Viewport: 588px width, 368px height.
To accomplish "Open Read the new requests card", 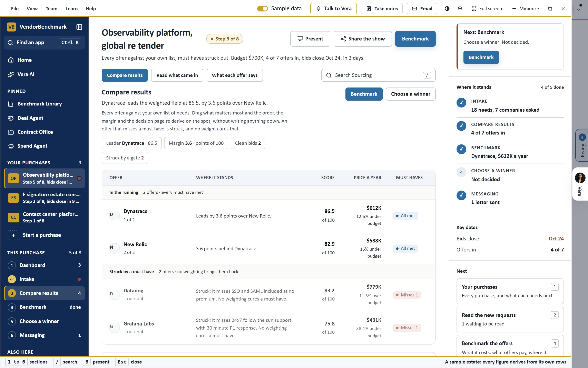I will click(x=510, y=320).
